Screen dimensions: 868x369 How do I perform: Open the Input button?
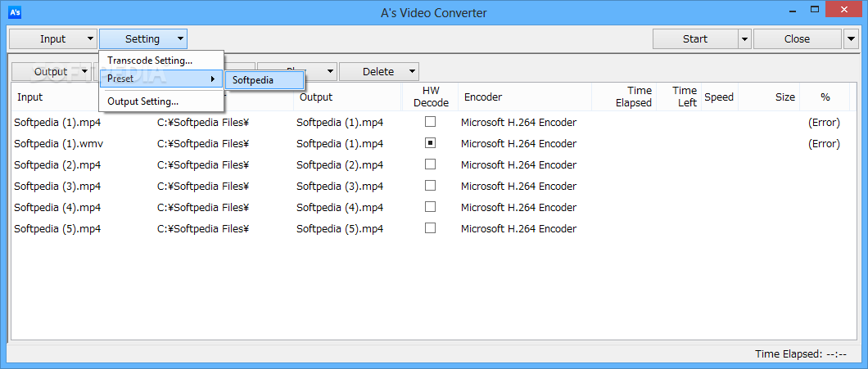52,39
